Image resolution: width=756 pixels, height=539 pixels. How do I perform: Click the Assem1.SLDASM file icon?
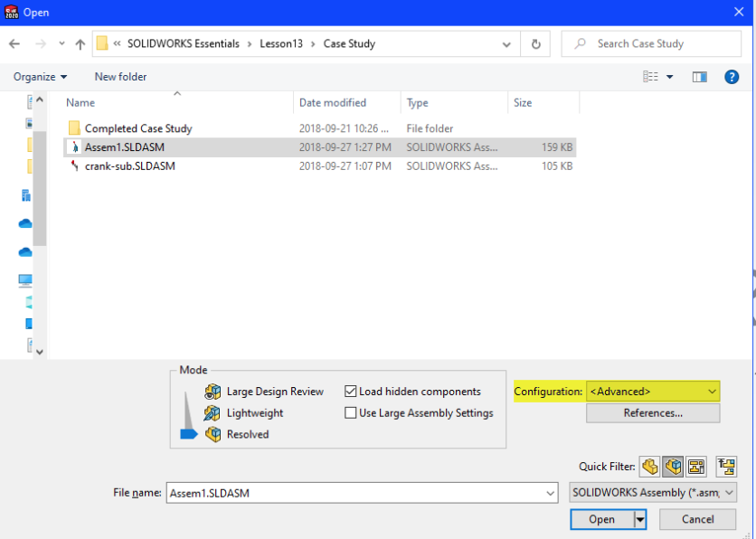[x=74, y=147]
